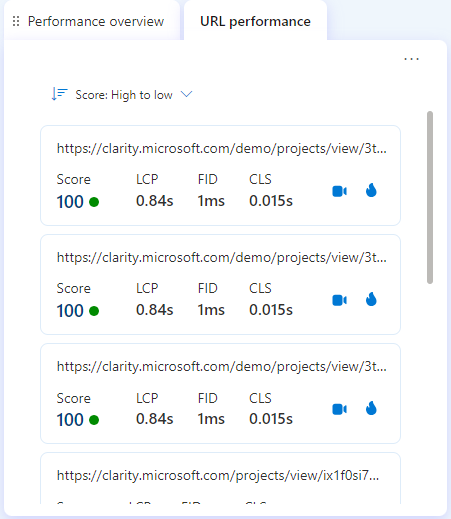Expand the Score: High to low dropdown chevron
This screenshot has width=451, height=519.
click(x=186, y=94)
